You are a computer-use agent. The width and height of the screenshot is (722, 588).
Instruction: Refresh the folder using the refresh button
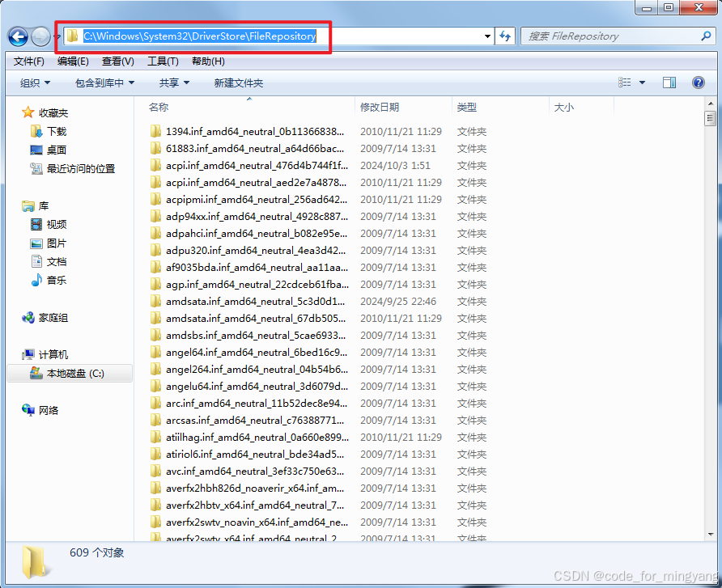(x=505, y=36)
